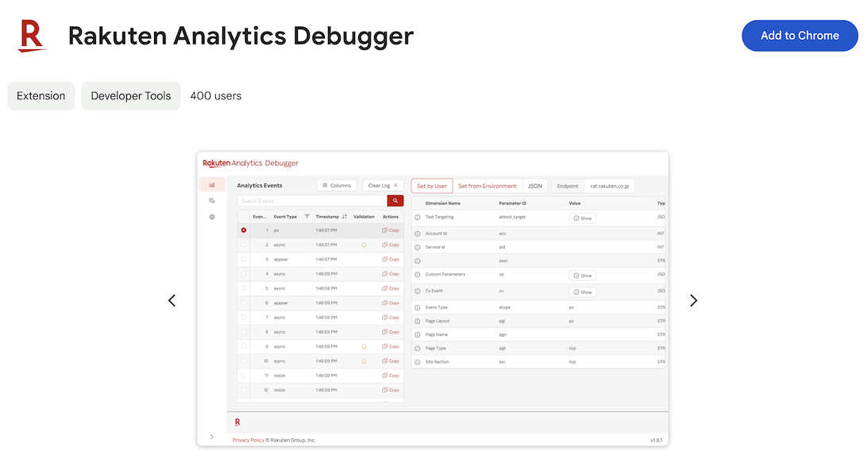
Task: Open the Developer Tools category chip
Action: pyautogui.click(x=131, y=96)
